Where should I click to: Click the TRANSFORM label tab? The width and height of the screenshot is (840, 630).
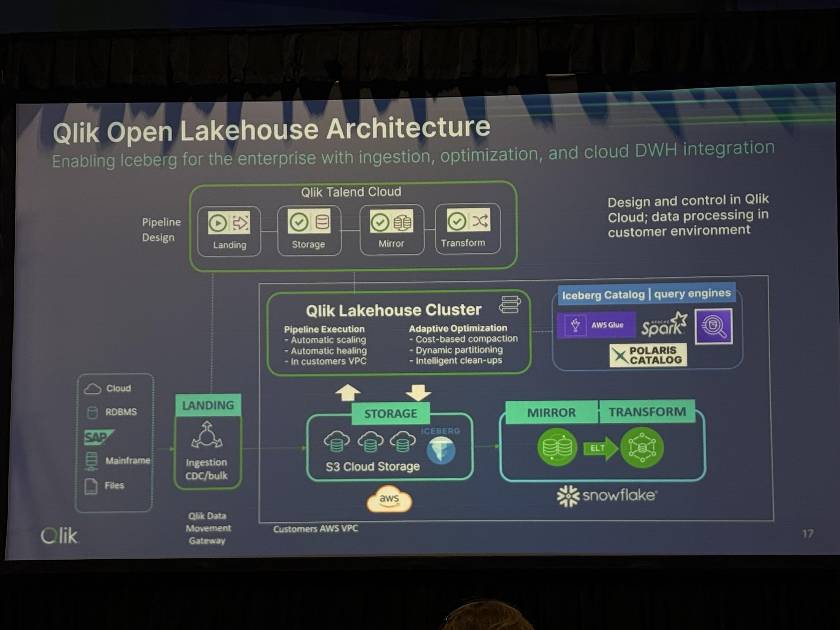coord(647,411)
